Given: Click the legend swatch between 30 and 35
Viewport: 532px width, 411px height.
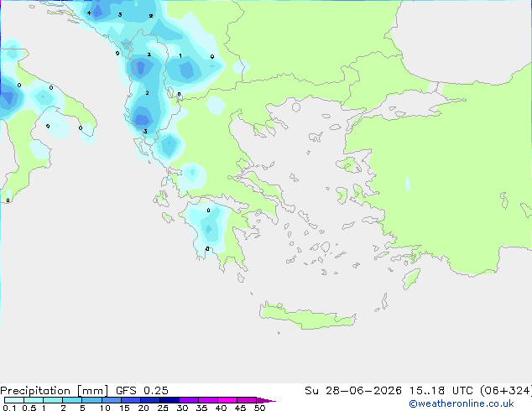Looking at the screenshot, I should pyautogui.click(x=189, y=400).
